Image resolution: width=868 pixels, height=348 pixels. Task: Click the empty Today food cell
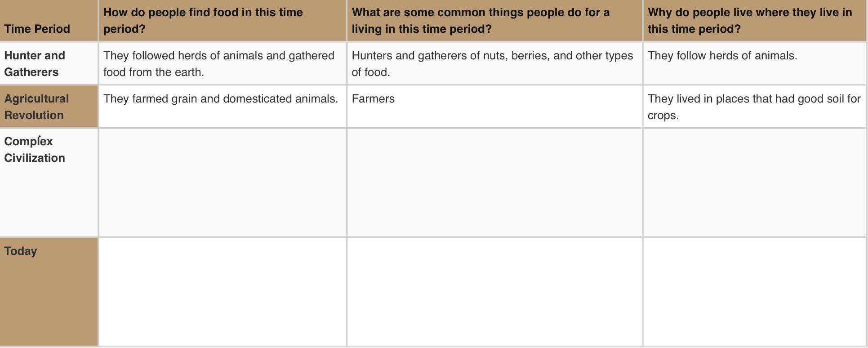(223, 292)
